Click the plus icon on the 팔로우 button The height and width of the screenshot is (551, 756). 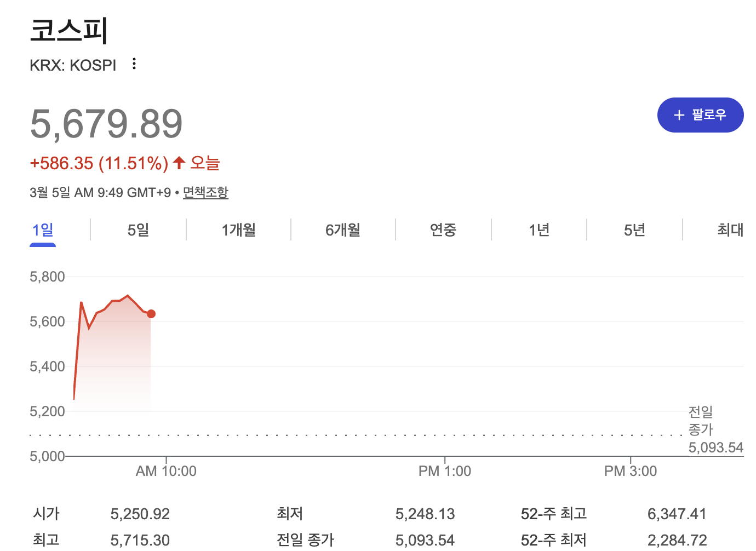pos(679,115)
